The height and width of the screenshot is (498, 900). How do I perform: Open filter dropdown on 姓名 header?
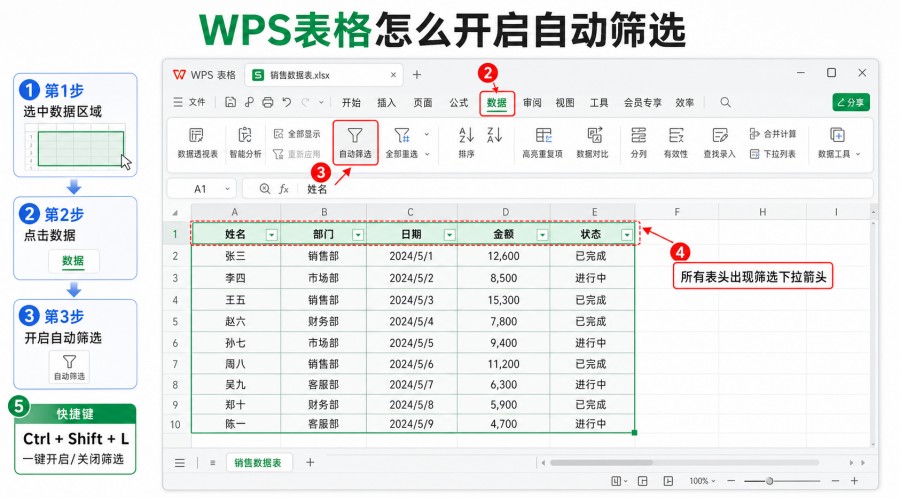[271, 235]
